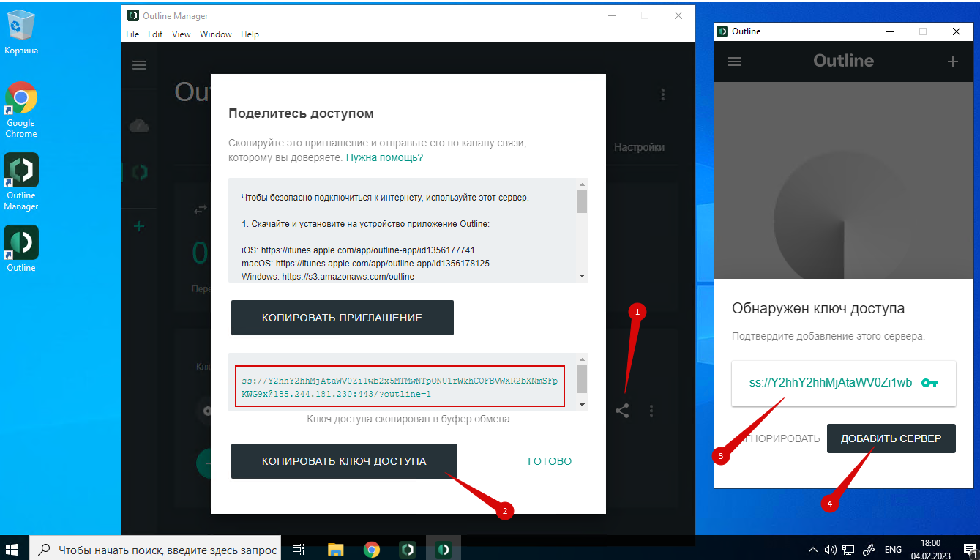Screen dimensions: 980x560
Task: Select the cloud icon in Outline Manager sidebar
Action: click(139, 126)
